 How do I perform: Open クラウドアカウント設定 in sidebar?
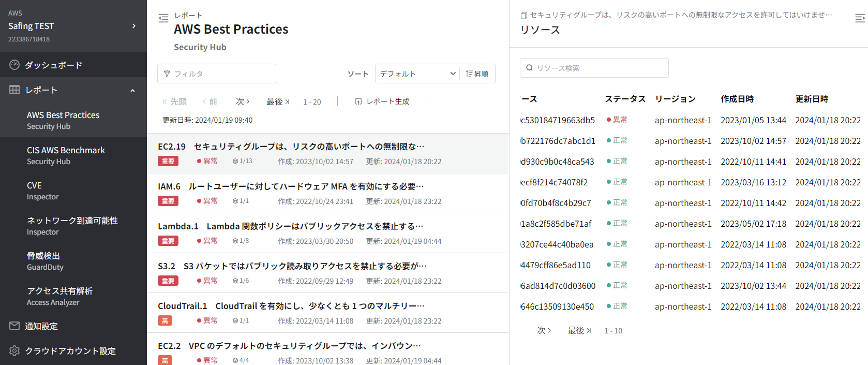(x=73, y=351)
